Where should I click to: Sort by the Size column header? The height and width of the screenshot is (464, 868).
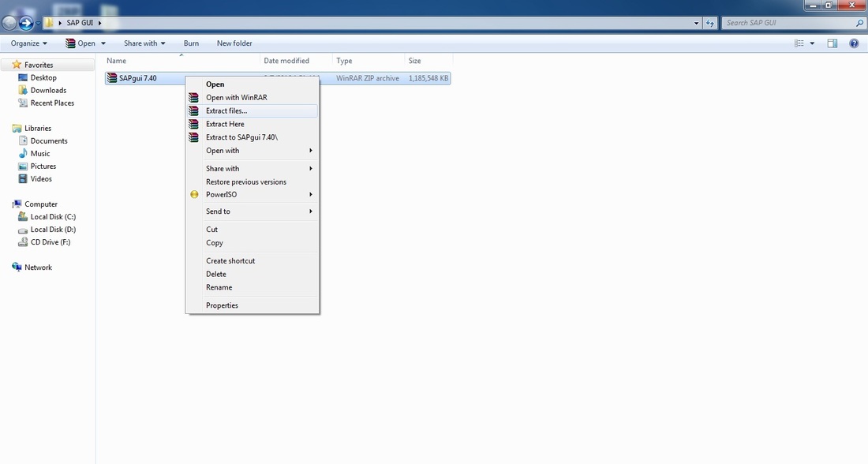click(x=429, y=60)
